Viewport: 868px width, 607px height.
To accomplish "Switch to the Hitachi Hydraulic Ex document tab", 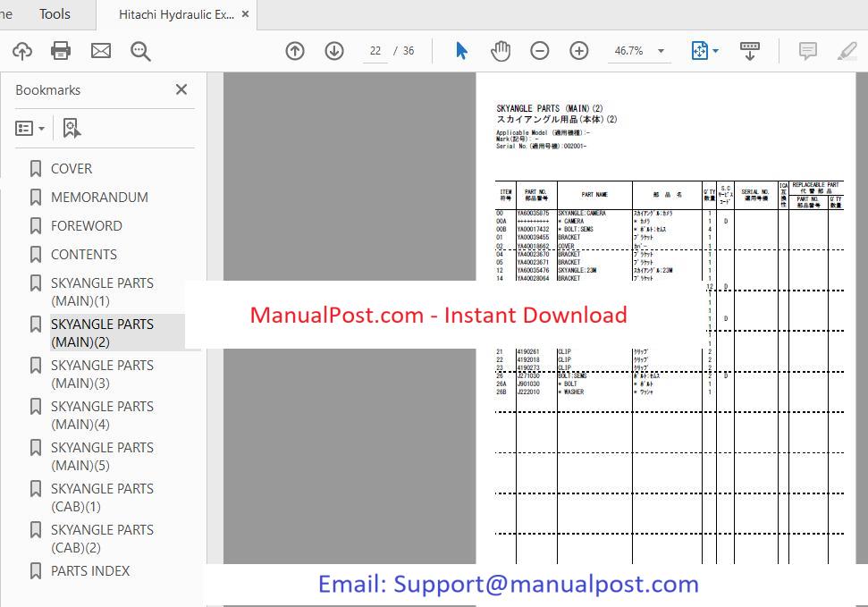I will [x=176, y=14].
